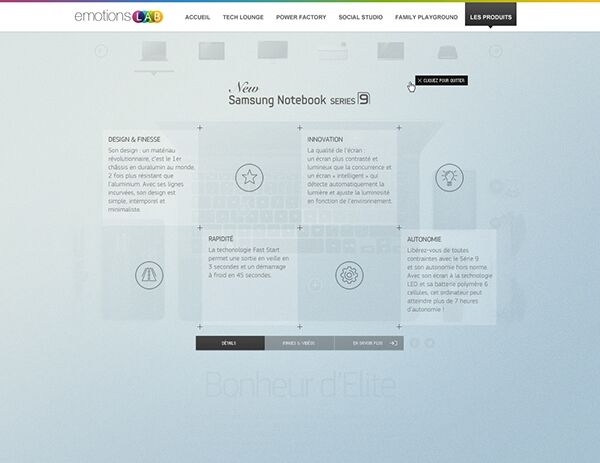Viewport: 600px width, 463px height.
Task: Select the Images & Vidéos tab
Action: (x=299, y=343)
